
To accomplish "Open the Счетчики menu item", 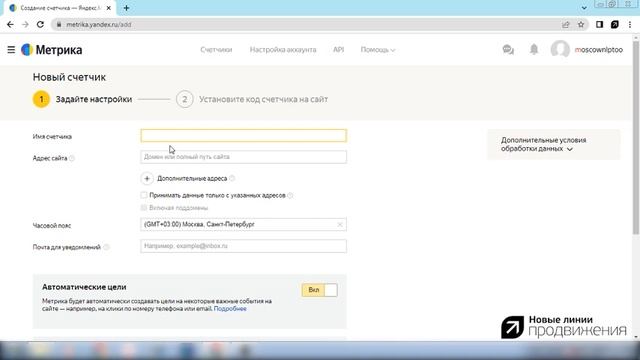I will click(x=216, y=50).
